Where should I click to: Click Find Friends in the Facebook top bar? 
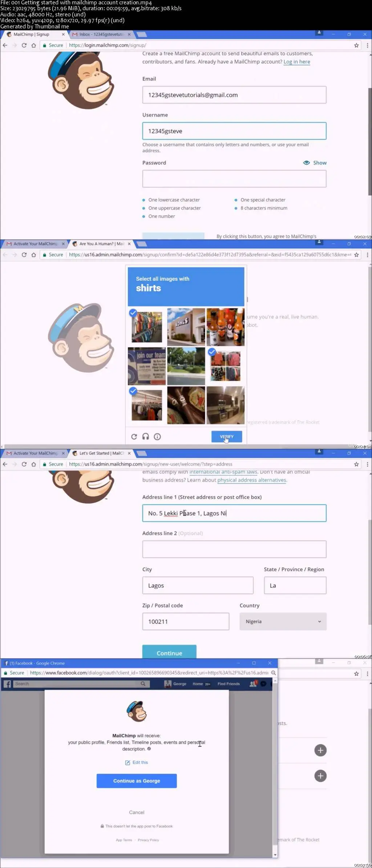229,684
